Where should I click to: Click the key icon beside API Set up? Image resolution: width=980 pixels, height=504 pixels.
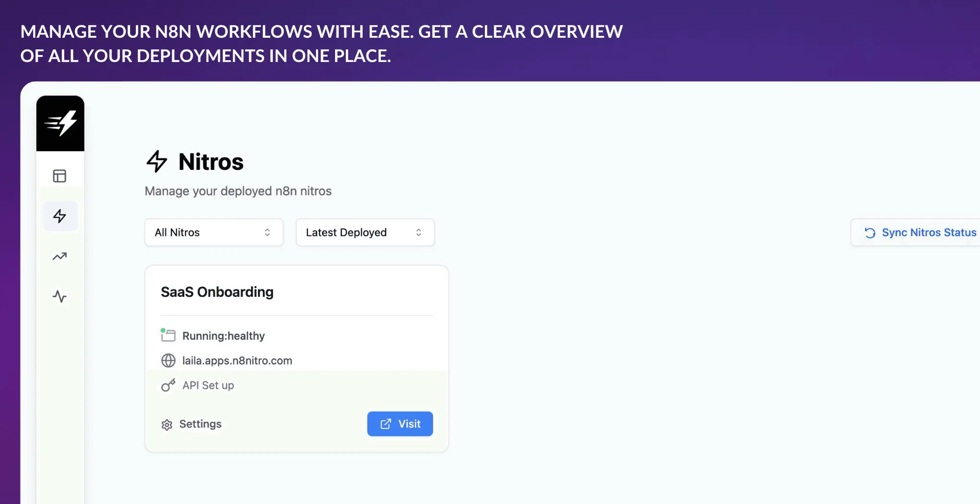pos(168,385)
